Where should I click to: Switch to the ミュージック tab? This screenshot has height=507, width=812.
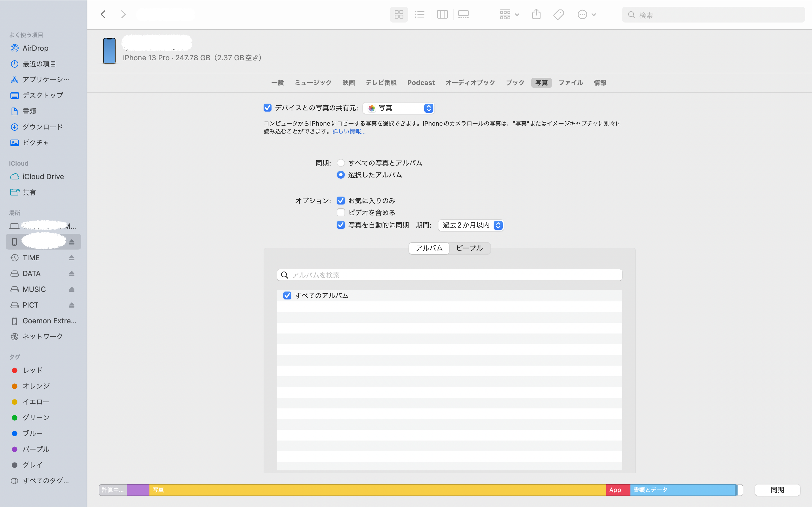point(313,83)
